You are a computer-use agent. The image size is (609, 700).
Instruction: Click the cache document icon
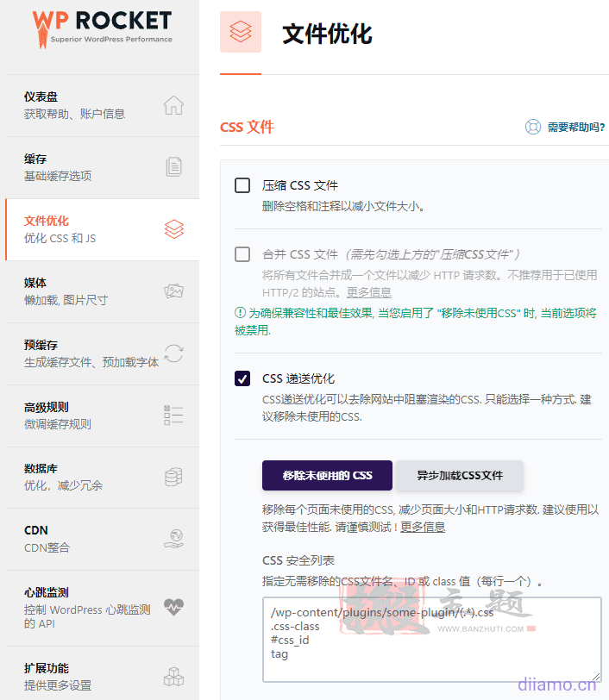coord(173,167)
